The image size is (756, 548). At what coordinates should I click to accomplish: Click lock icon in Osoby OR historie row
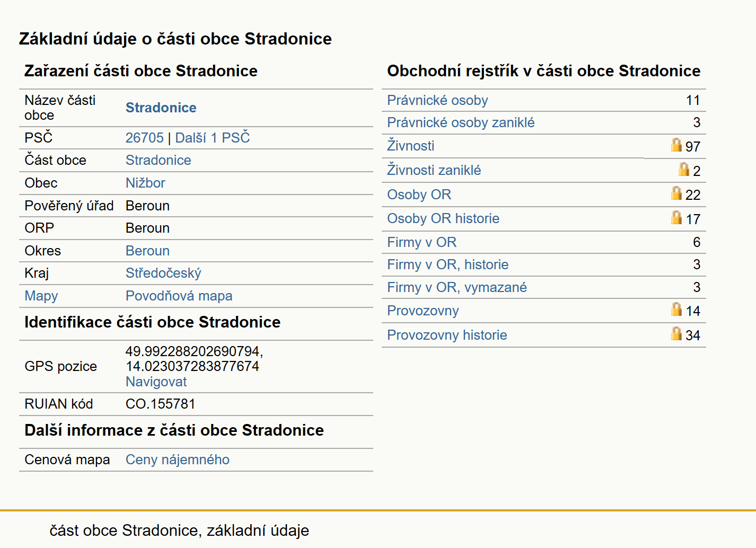(x=676, y=217)
